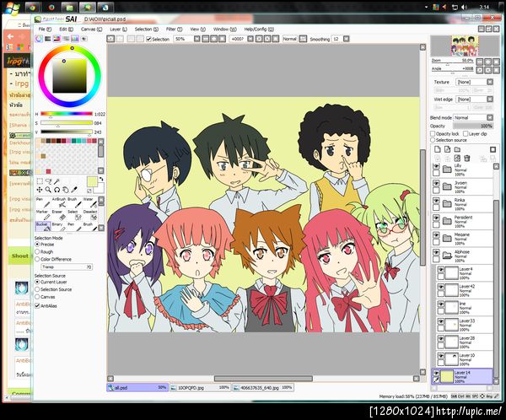Delete the current layer with trash icon
The width and height of the screenshot is (506, 420).
coord(466,159)
